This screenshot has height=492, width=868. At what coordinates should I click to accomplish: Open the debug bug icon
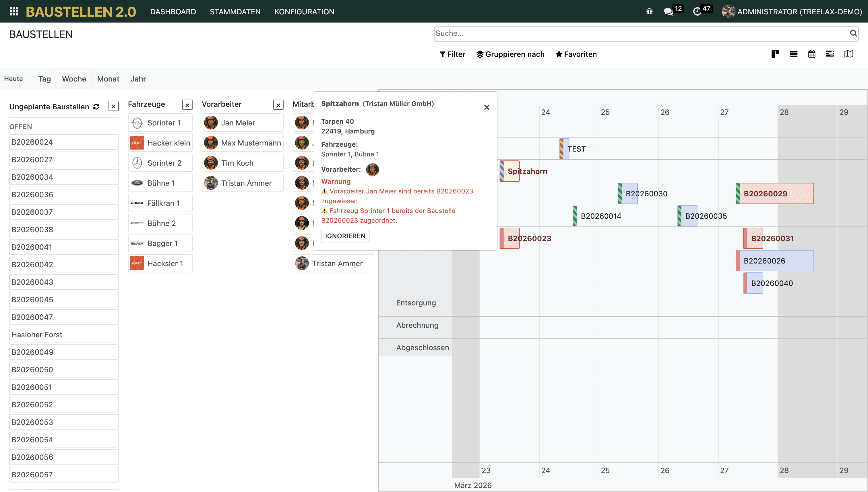point(649,11)
